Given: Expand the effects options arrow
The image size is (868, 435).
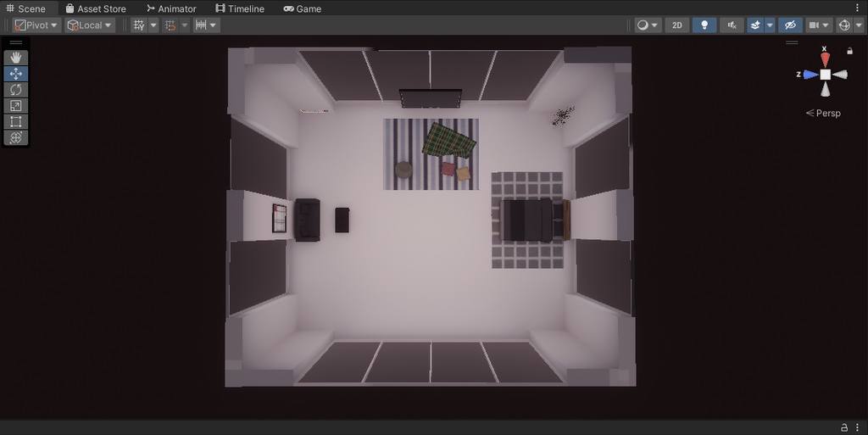Looking at the screenshot, I should (x=770, y=25).
